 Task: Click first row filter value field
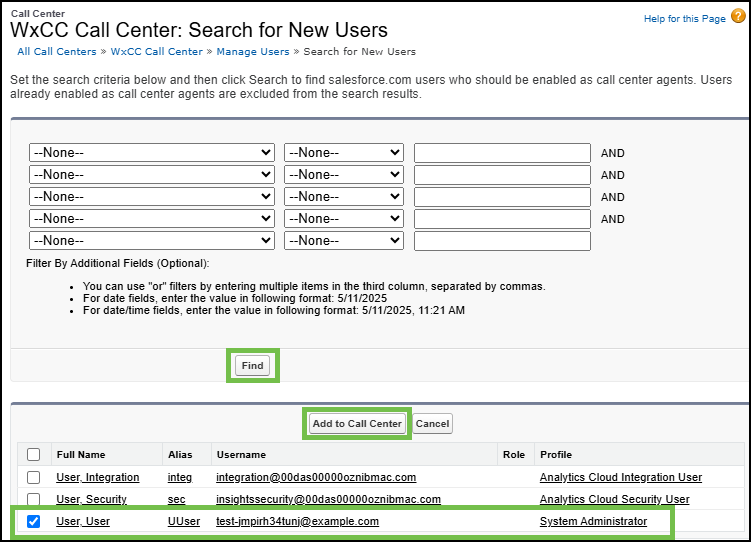tap(502, 153)
